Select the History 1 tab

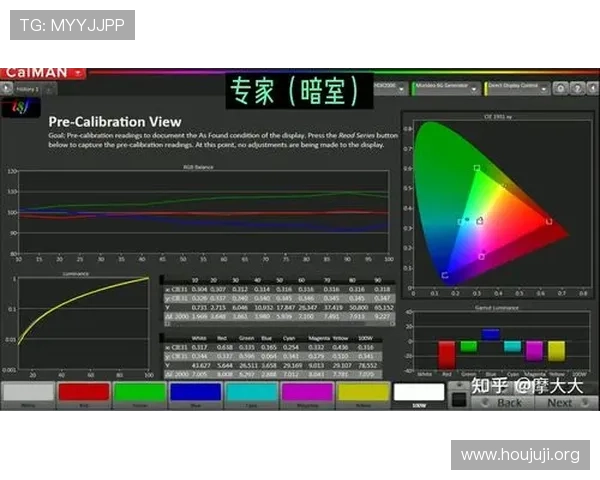[x=28, y=89]
